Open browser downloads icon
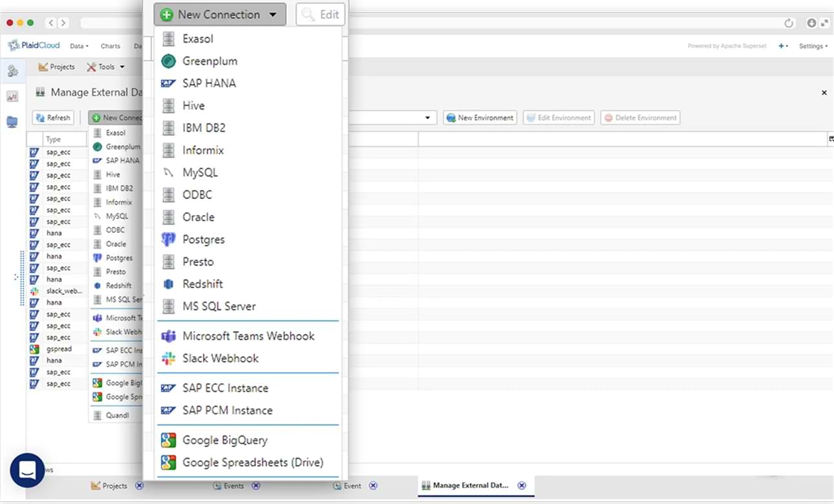Viewport: 834px width, 504px height. point(811,23)
